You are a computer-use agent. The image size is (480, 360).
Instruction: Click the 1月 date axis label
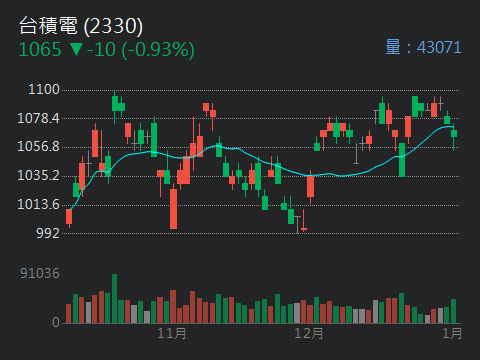[452, 333]
